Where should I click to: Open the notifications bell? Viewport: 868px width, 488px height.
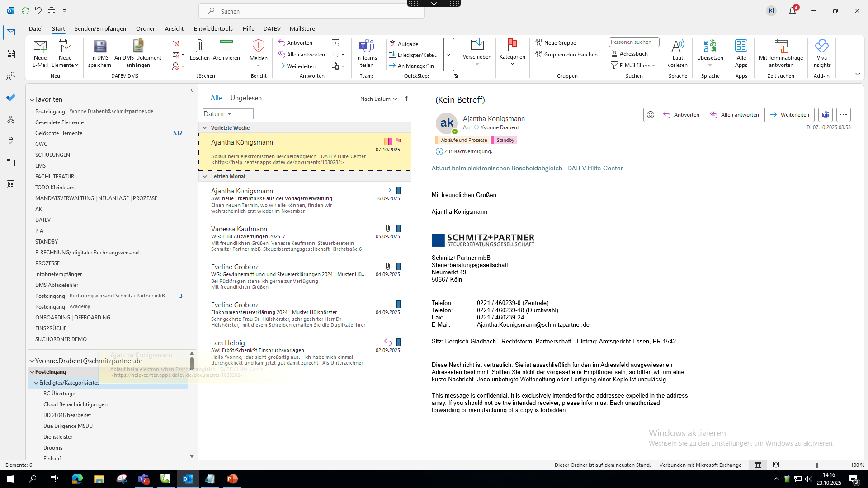793,10
